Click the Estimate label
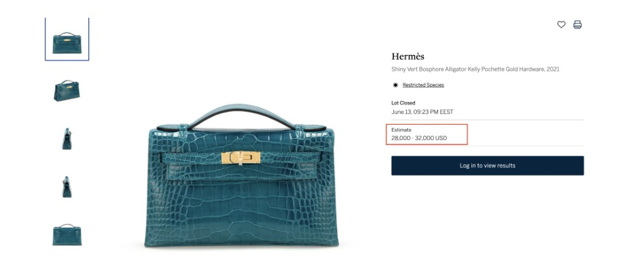 coord(401,130)
